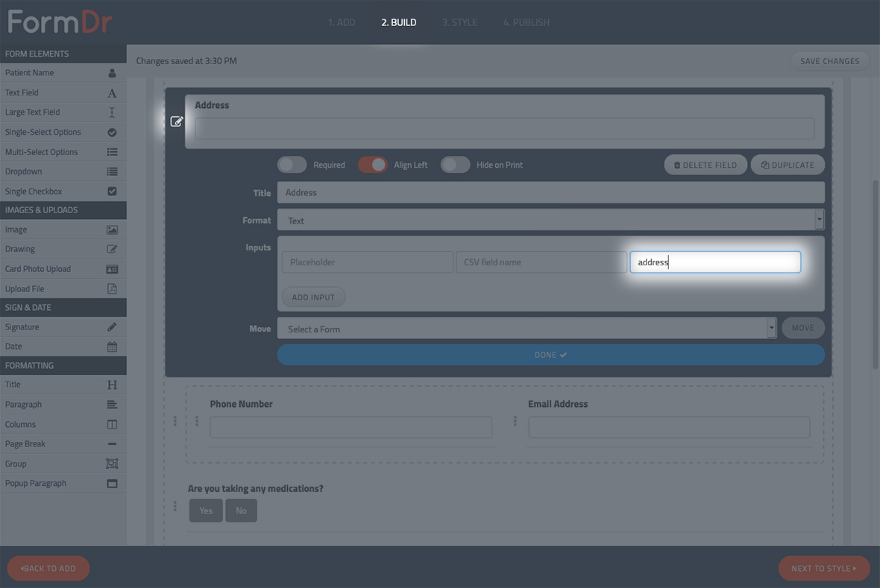Click the Drawing element pencil-square icon
This screenshot has width=880, height=588.
coord(113,249)
